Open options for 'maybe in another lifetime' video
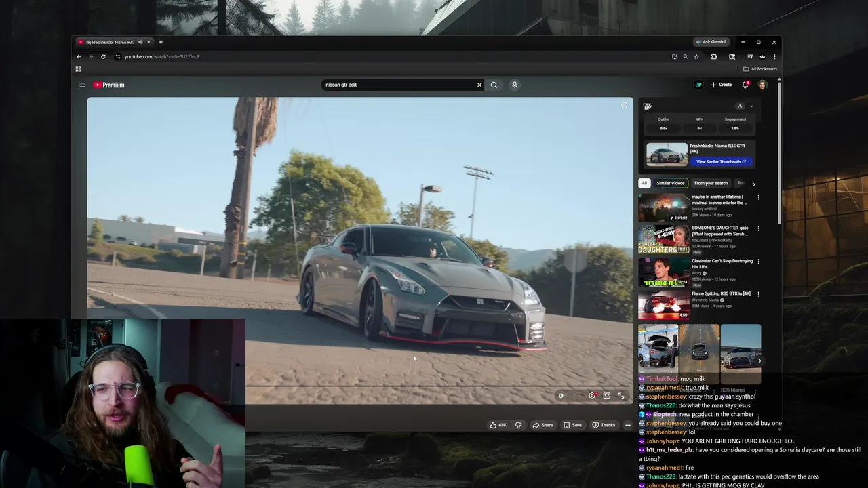Viewport: 868px width, 488px height. coord(758,197)
